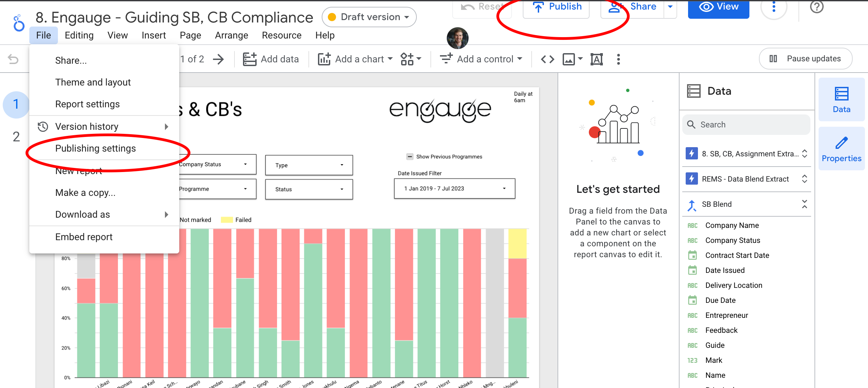Select Publishing settings menu entry
The width and height of the screenshot is (868, 388).
tap(95, 149)
